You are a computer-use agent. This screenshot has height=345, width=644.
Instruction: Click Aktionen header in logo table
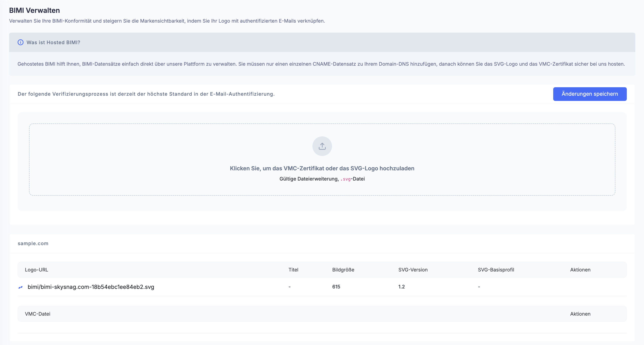(x=580, y=270)
